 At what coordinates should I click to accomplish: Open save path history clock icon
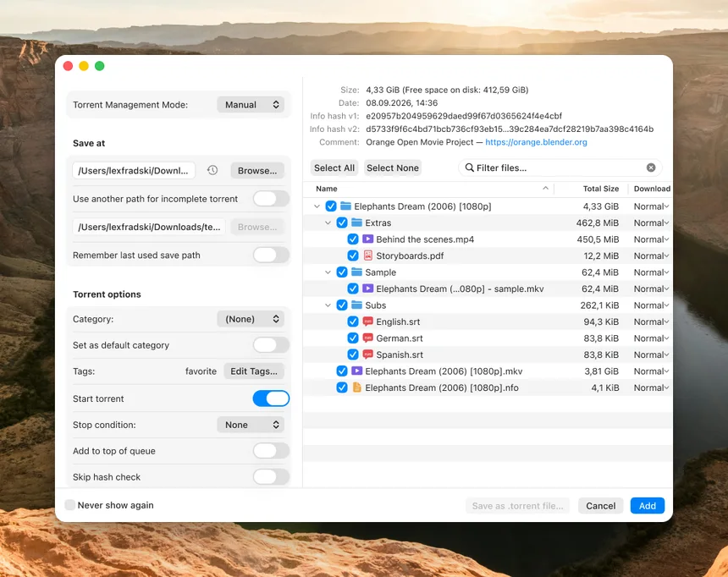(x=212, y=170)
